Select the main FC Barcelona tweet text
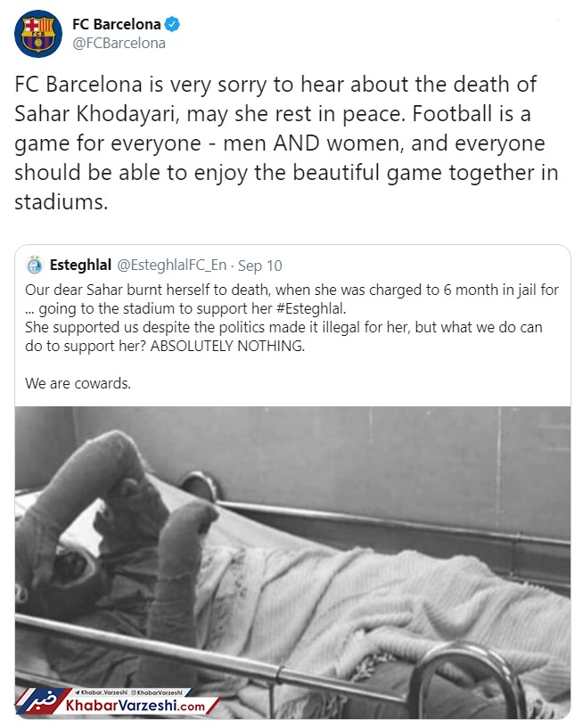583x728 pixels. pos(287,143)
